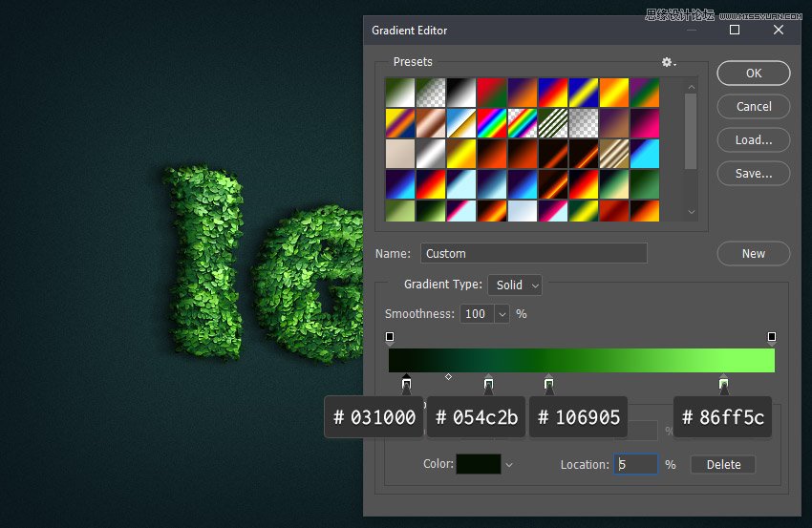The image size is (812, 528).
Task: Click the left opacity stop above gradient bar
Action: point(390,337)
